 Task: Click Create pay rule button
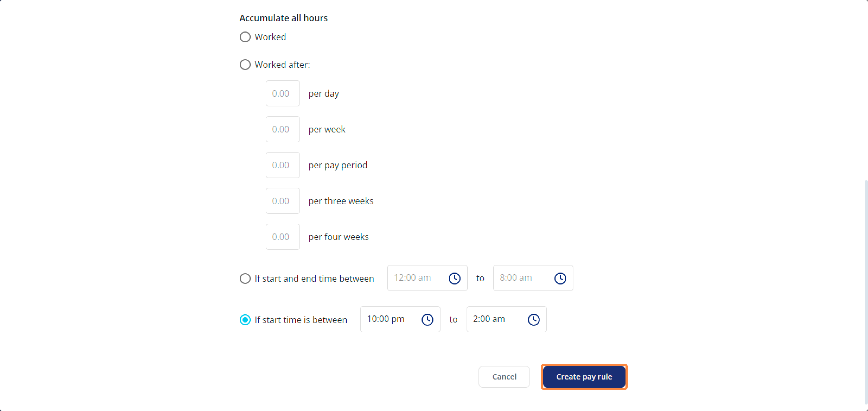[x=584, y=377]
